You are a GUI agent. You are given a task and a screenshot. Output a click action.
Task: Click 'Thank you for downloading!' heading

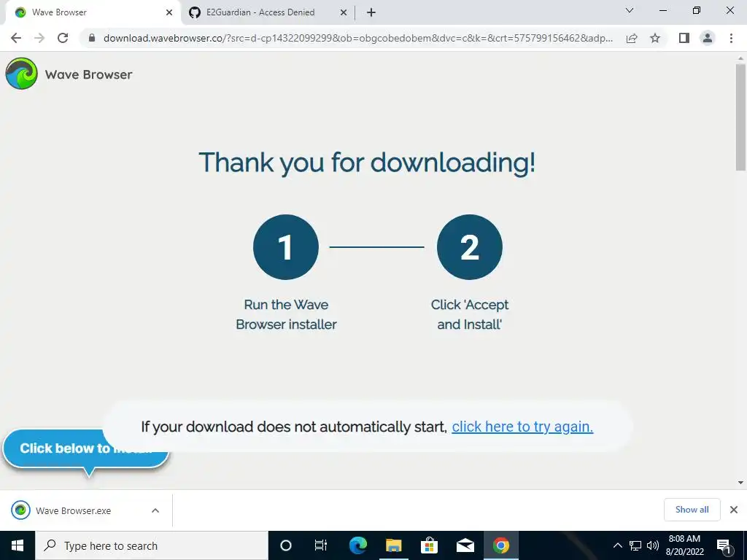[x=367, y=163]
